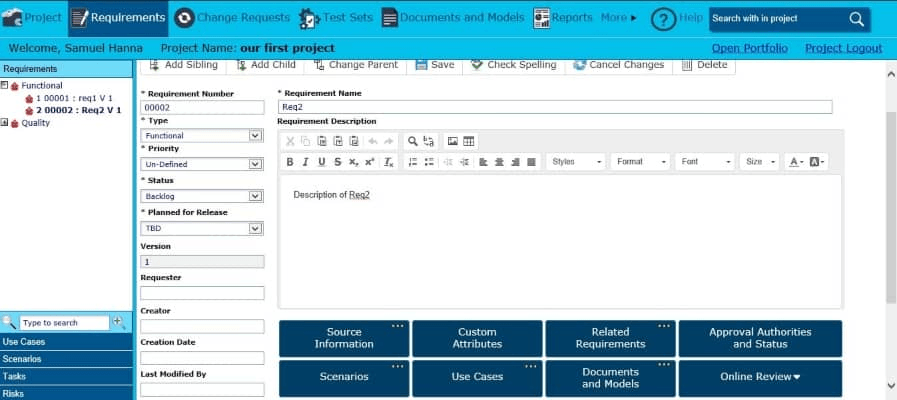Save the requirement

point(435,65)
